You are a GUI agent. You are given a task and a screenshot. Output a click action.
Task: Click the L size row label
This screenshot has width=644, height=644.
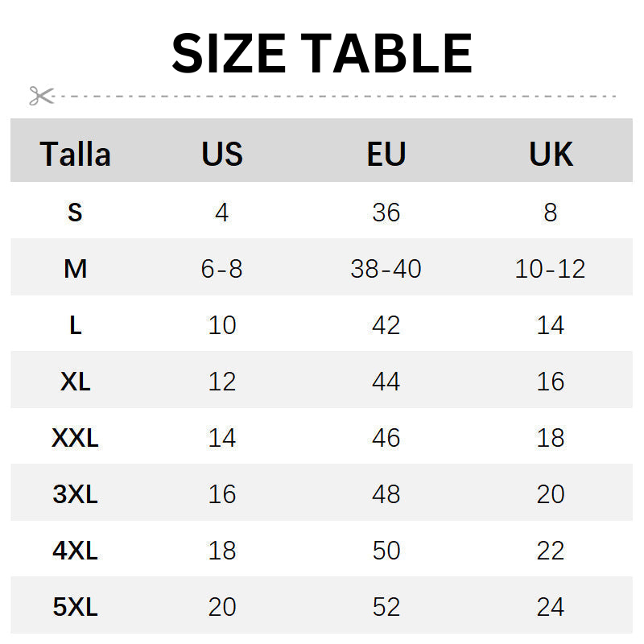click(75, 325)
